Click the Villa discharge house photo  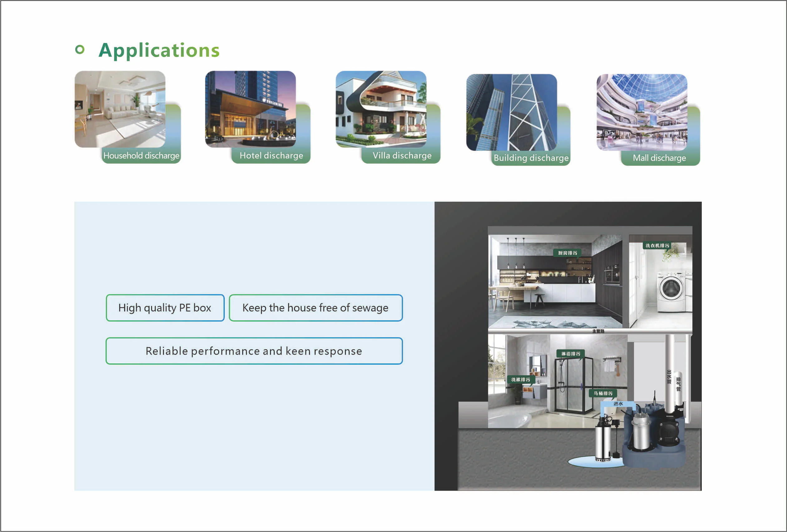point(381,109)
